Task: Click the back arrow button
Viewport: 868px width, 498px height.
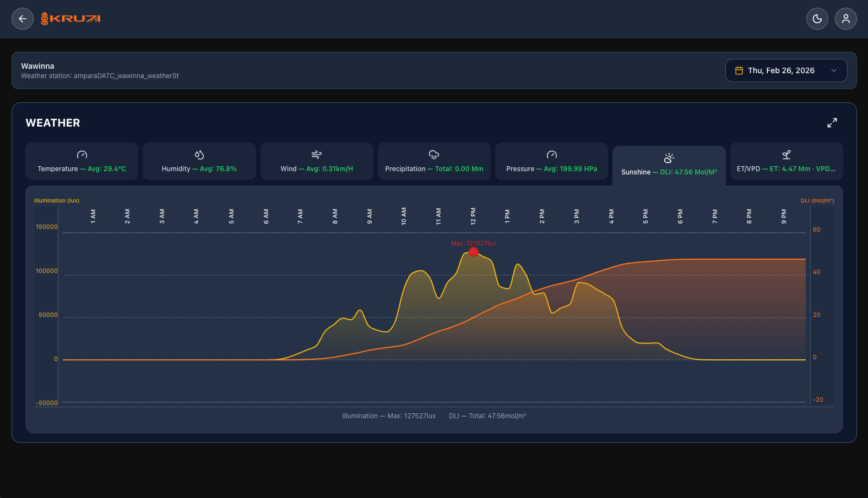Action: coord(23,19)
